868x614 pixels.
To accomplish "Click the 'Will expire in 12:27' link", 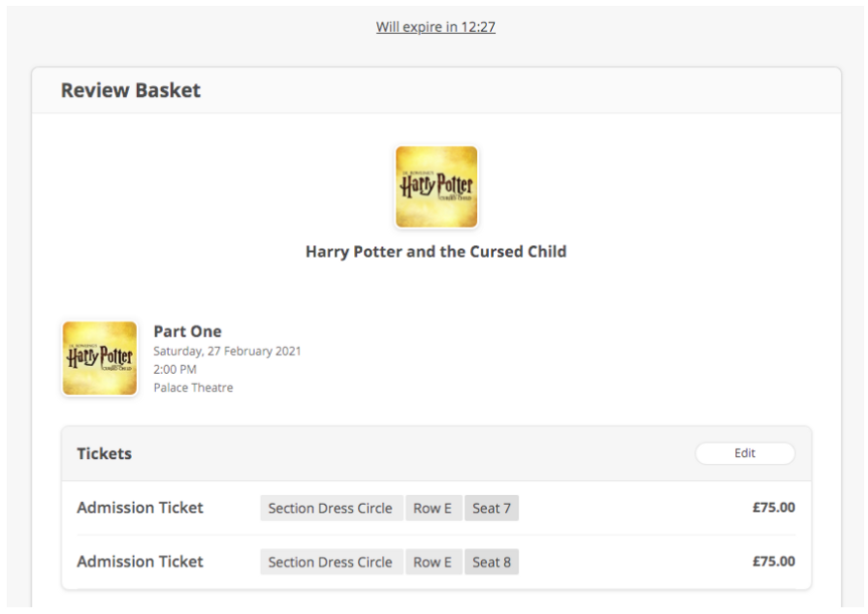I will click(x=435, y=27).
